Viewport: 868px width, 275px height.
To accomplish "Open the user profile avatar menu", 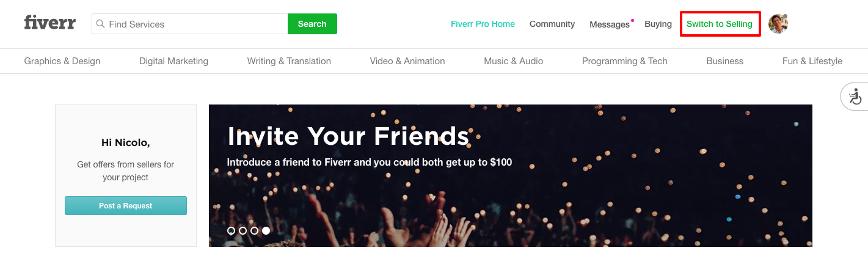I will [x=778, y=24].
